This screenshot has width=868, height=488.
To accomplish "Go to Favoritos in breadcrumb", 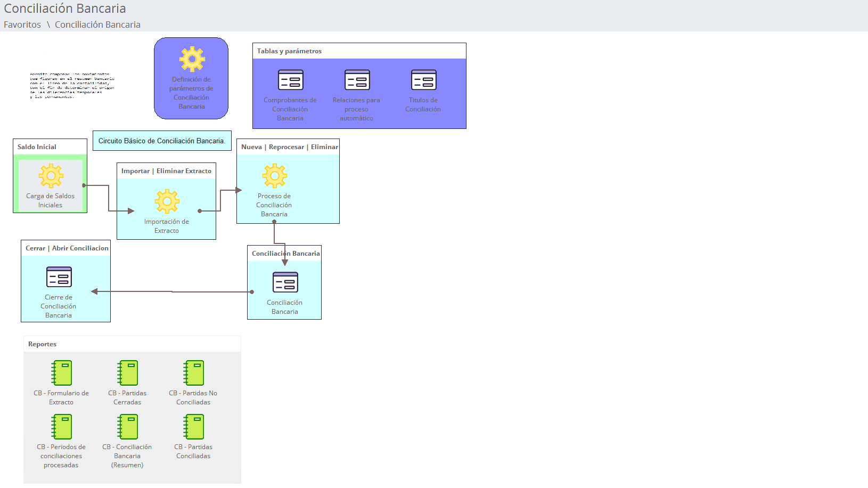I will point(22,25).
